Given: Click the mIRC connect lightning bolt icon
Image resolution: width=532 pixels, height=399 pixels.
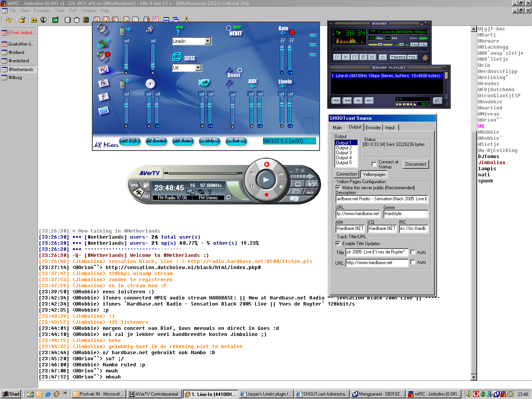Looking at the screenshot, I should click(8, 20).
